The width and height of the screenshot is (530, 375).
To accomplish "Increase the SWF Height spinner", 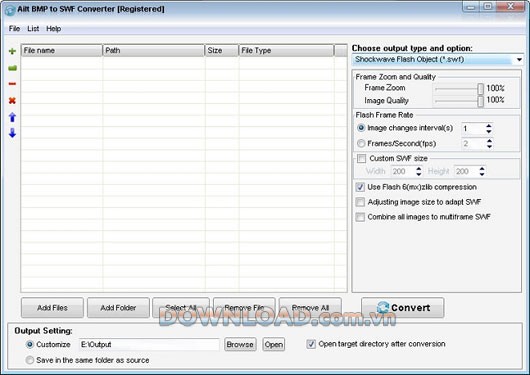I will click(482, 168).
